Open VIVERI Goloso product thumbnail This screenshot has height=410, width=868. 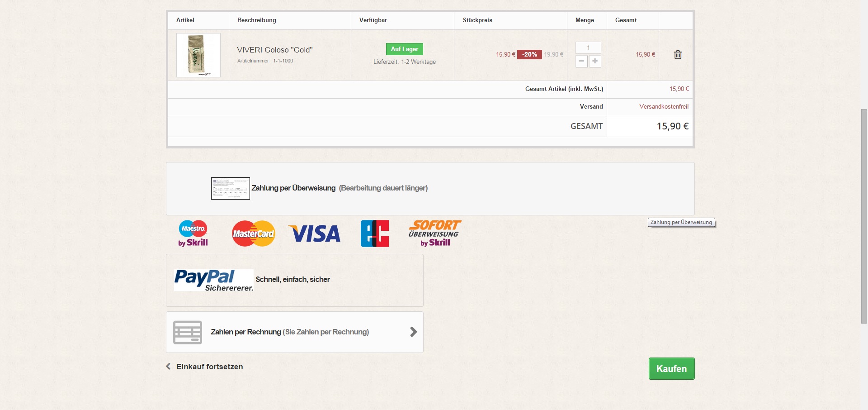click(198, 55)
